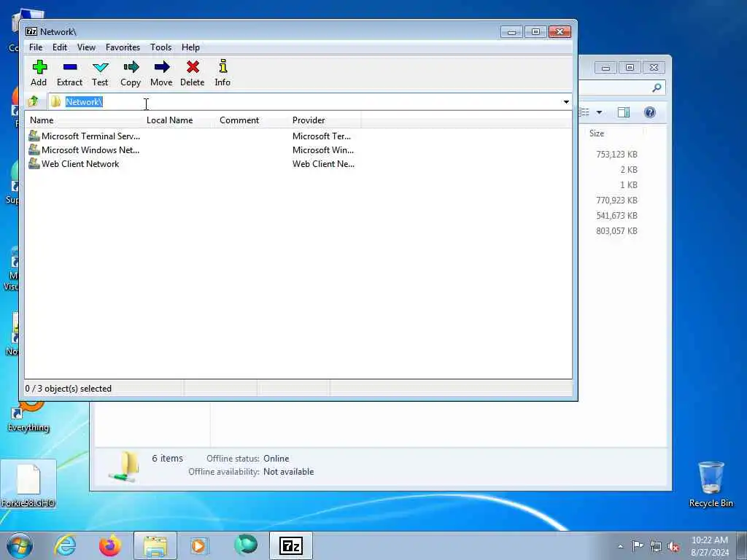Open the Edit menu
This screenshot has height=560, width=747.
[x=60, y=47]
